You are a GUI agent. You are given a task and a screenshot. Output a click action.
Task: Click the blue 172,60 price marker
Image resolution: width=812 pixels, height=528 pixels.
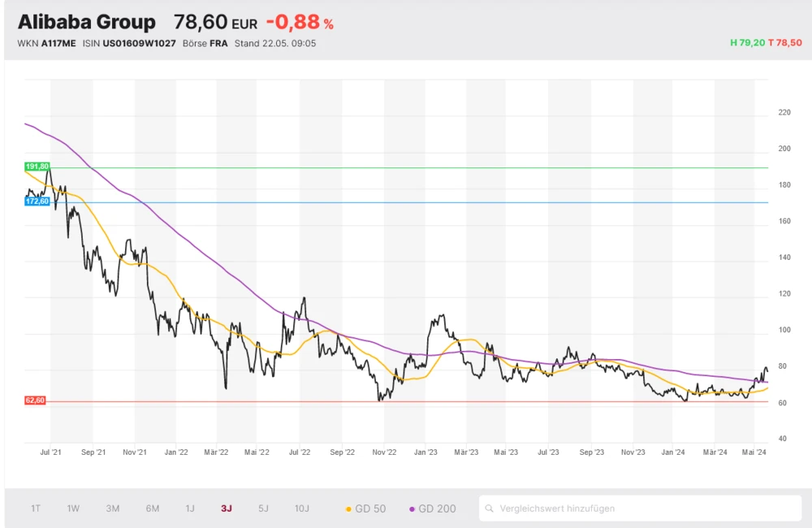pyautogui.click(x=37, y=201)
